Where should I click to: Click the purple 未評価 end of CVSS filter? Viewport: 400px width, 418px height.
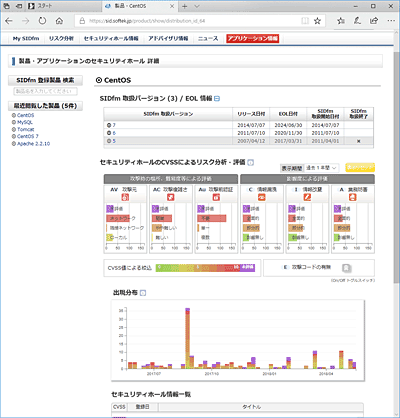248,268
